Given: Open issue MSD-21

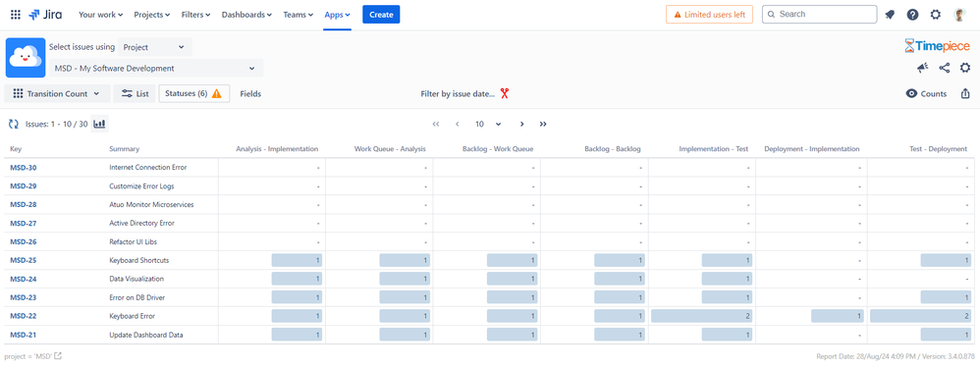Looking at the screenshot, I should 24,336.
